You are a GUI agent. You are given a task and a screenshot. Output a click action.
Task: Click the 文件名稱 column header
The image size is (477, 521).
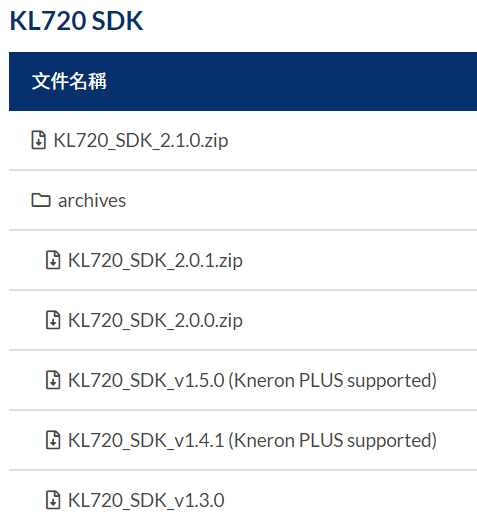click(69, 81)
